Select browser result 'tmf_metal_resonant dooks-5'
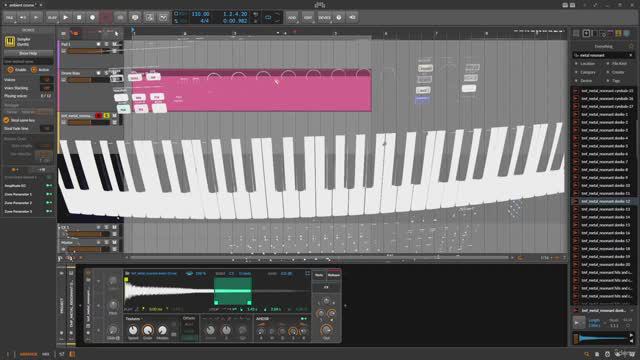This screenshot has height=360, width=640. point(603,146)
